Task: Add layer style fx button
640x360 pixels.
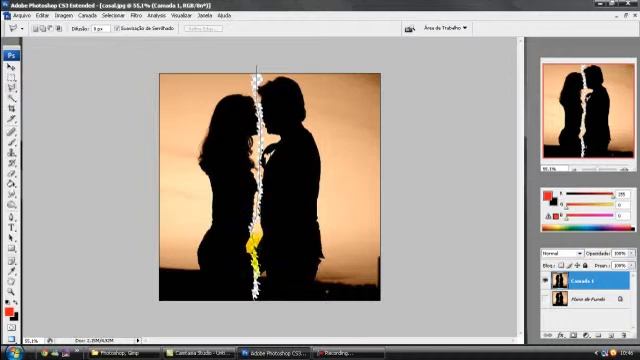Action: (x=561, y=335)
